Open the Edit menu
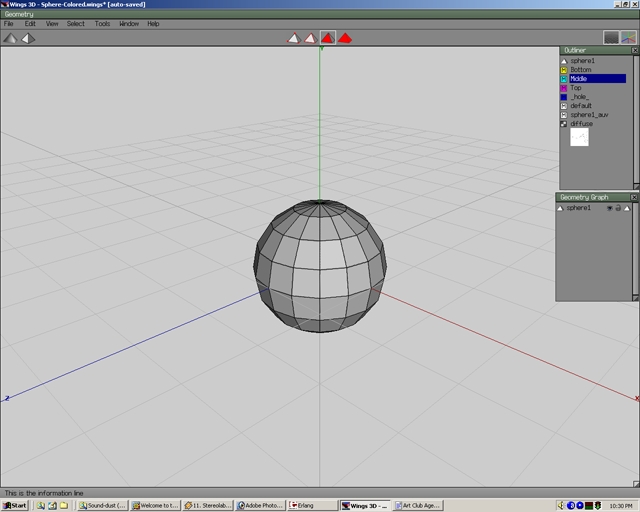 click(30, 24)
